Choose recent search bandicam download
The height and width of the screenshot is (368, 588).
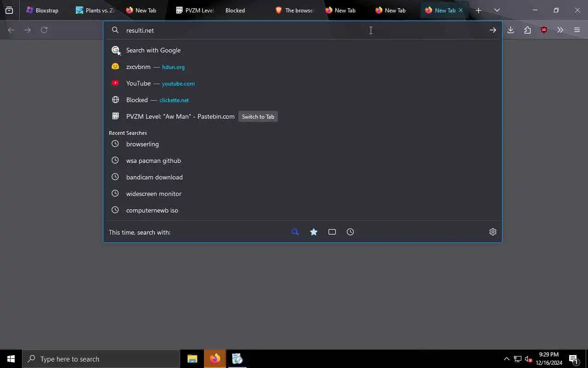tap(302, 177)
